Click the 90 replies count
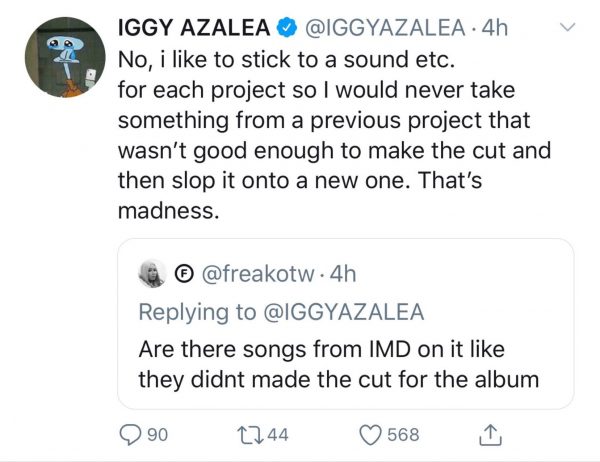Screen dimensions: 600x462 click(x=158, y=435)
